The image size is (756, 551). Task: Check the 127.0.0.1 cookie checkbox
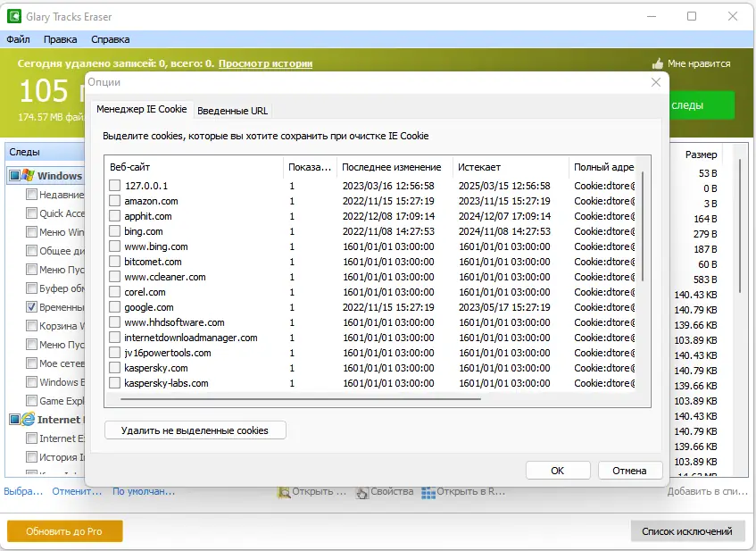[115, 185]
